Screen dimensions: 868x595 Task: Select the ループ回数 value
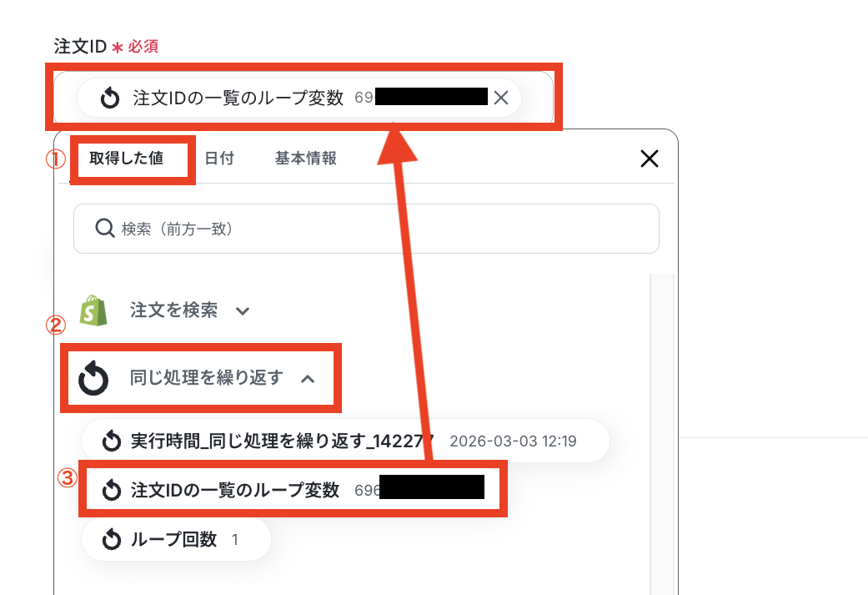(x=176, y=539)
